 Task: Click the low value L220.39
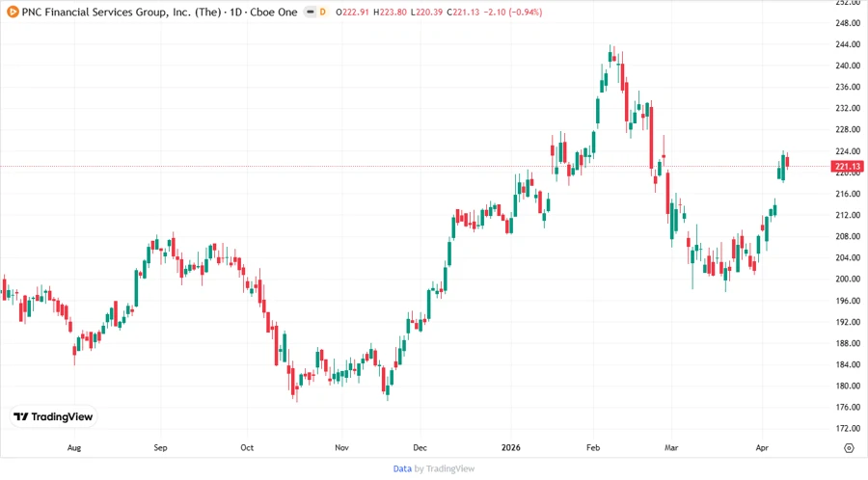(426, 12)
